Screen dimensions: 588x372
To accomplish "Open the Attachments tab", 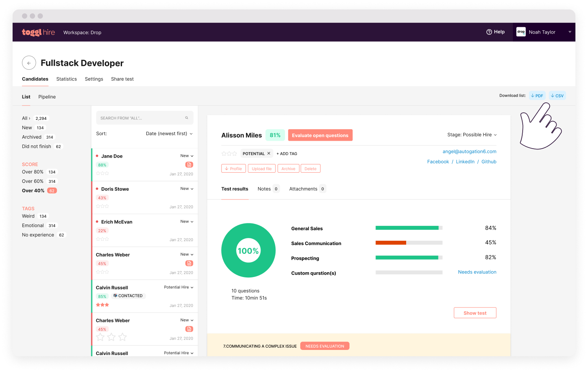I will 307,189.
